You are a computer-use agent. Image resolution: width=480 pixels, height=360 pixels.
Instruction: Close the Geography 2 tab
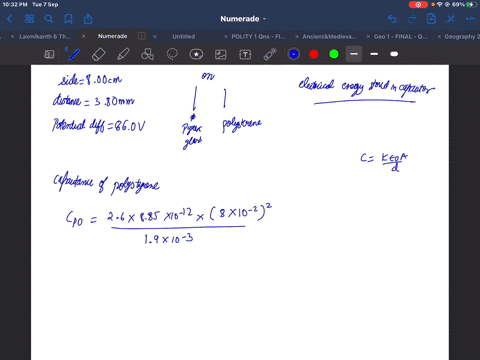[x=439, y=36]
